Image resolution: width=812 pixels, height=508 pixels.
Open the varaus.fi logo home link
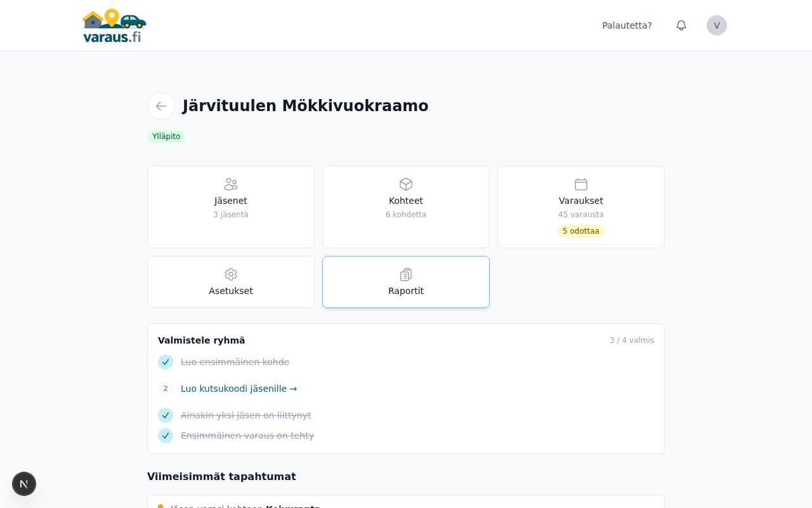click(114, 25)
